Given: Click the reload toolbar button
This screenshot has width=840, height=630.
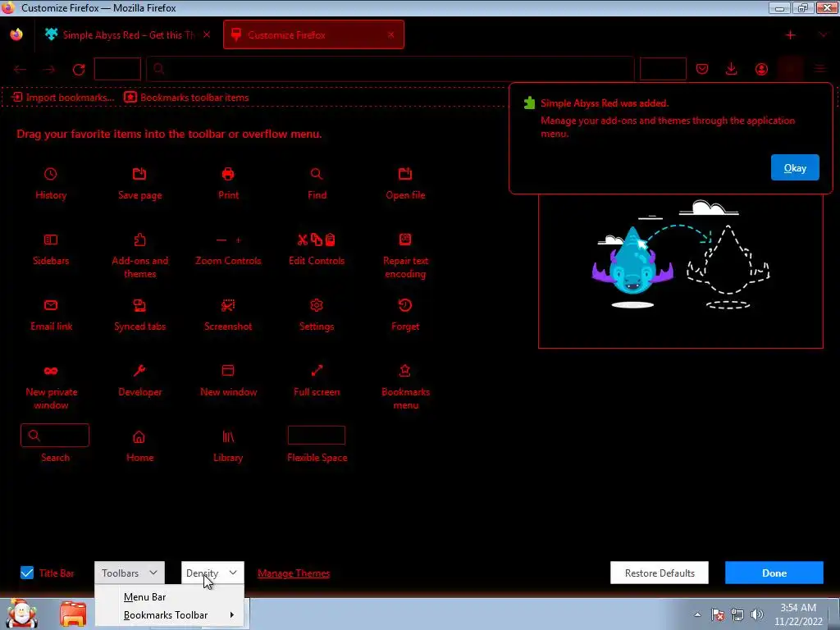Looking at the screenshot, I should click(79, 69).
